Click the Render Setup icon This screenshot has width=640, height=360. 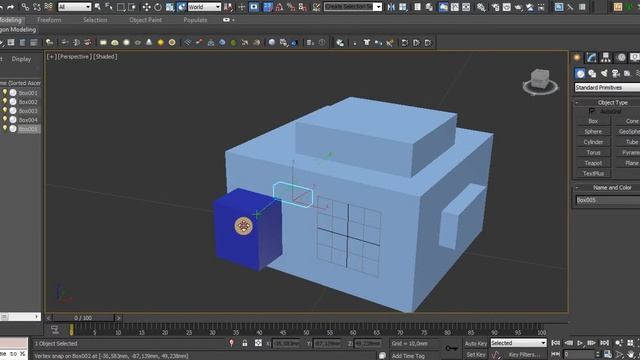click(x=495, y=7)
